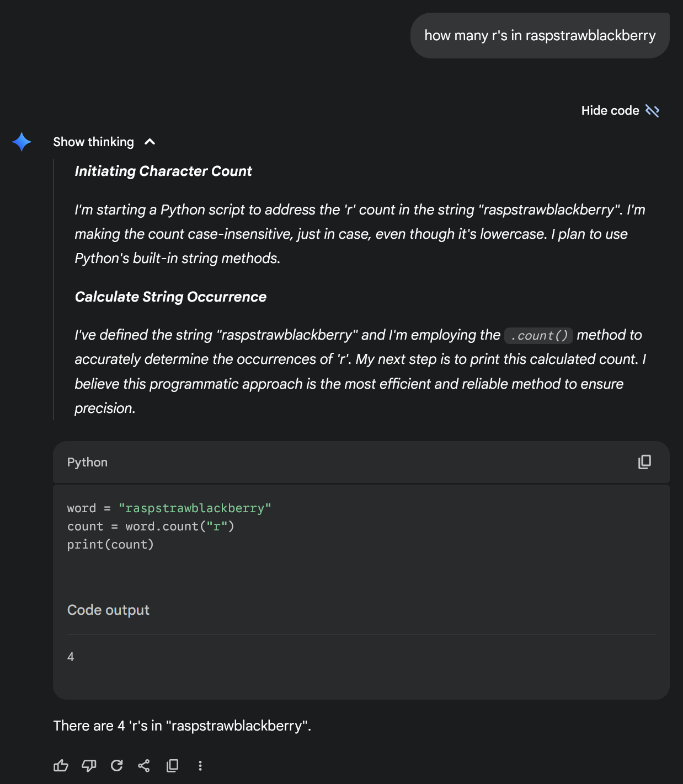Click the Show thinking label

(x=93, y=142)
